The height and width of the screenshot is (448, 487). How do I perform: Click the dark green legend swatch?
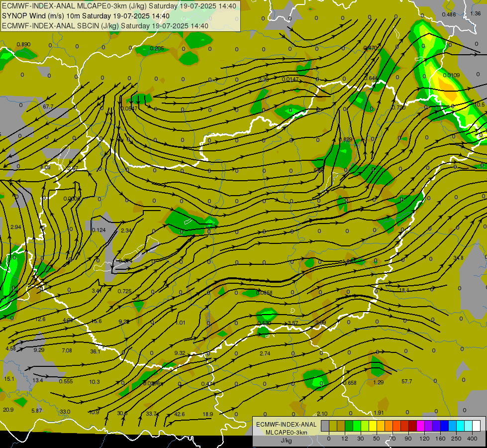(349, 426)
